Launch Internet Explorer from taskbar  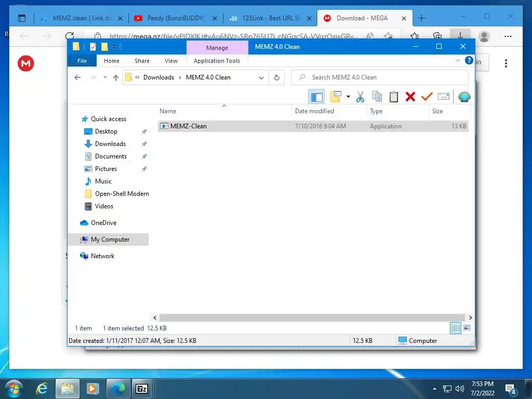point(42,389)
